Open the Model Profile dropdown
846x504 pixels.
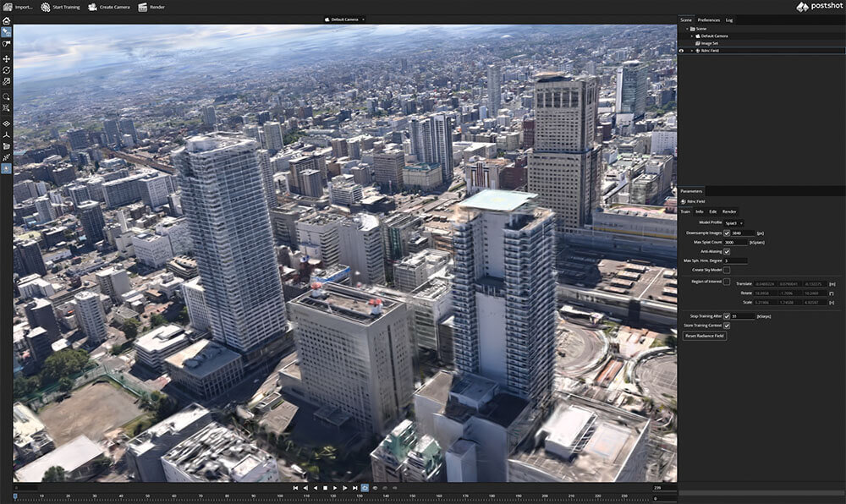[x=734, y=223]
